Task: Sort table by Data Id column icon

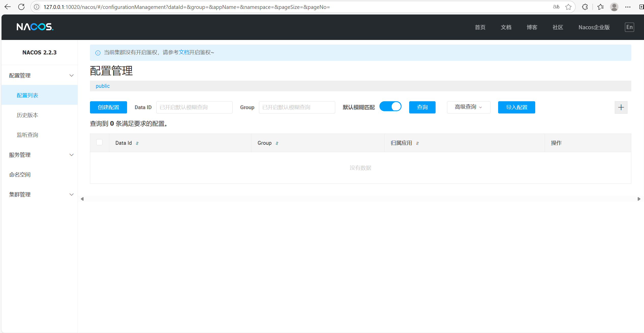Action: click(137, 143)
